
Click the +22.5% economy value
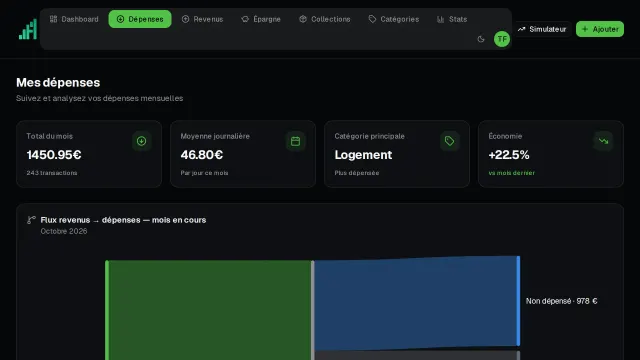coord(509,155)
